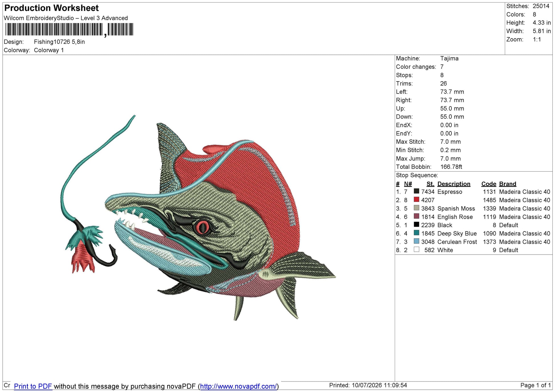Click the 'Default' brand in the Black row
The width and height of the screenshot is (555, 392).
point(509,225)
